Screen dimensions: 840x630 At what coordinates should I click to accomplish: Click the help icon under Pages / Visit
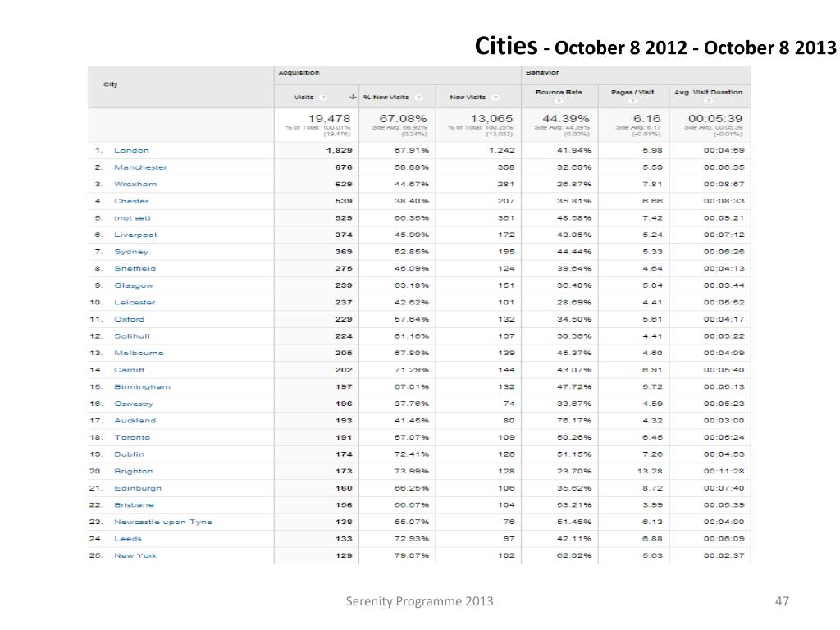point(632,101)
